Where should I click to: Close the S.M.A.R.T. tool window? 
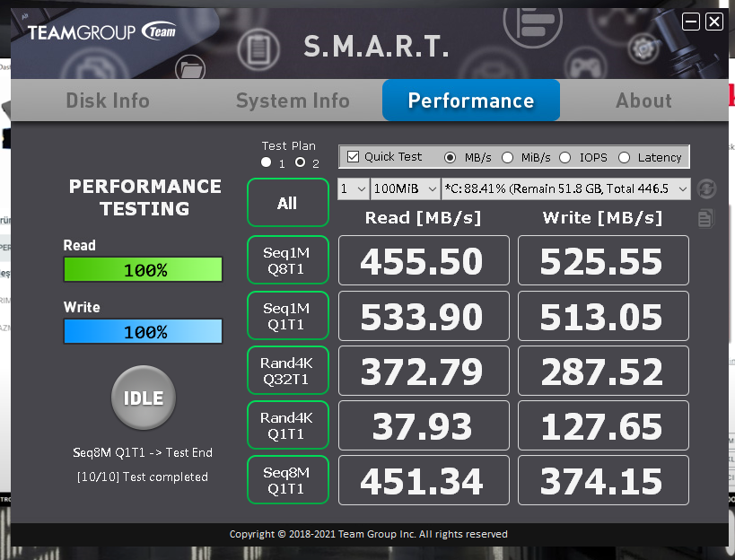click(x=713, y=22)
